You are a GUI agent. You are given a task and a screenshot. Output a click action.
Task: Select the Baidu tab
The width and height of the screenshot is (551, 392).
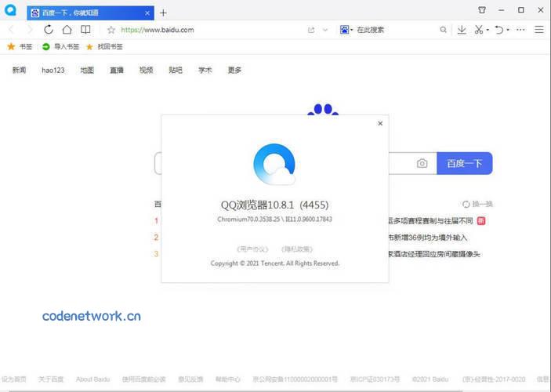click(x=90, y=13)
